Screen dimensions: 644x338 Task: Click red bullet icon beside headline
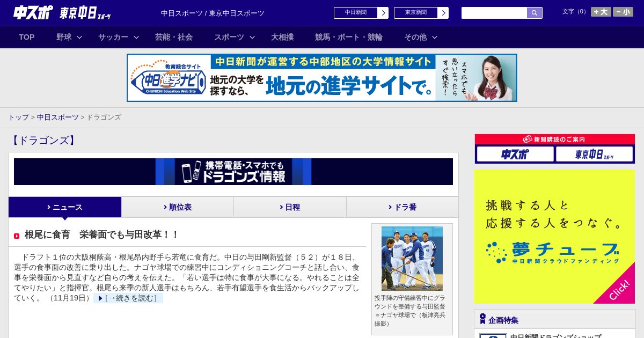(x=17, y=236)
